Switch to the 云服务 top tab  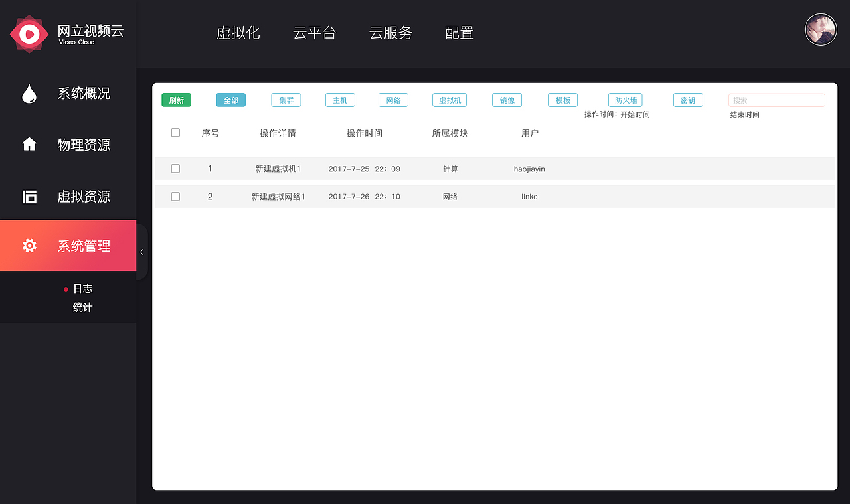pyautogui.click(x=390, y=33)
